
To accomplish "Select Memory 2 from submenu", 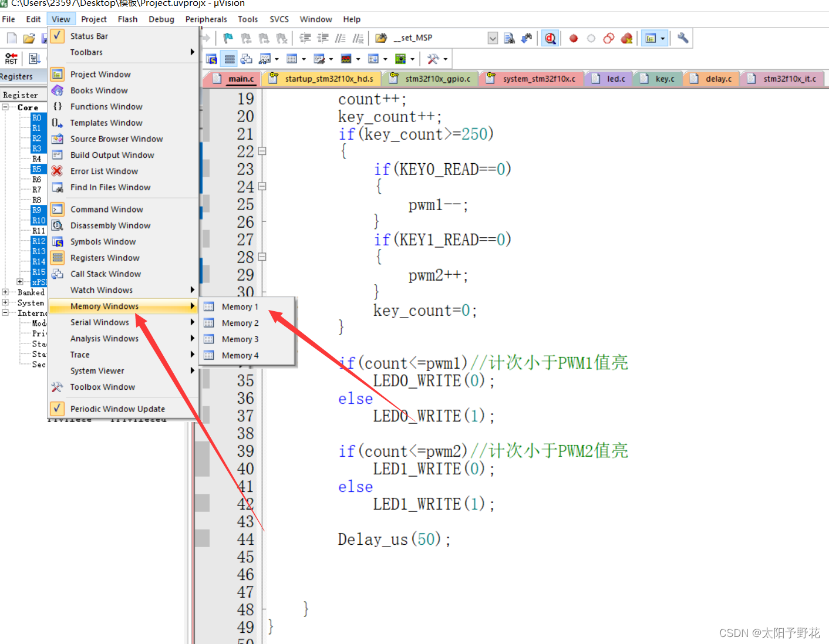I will point(247,323).
